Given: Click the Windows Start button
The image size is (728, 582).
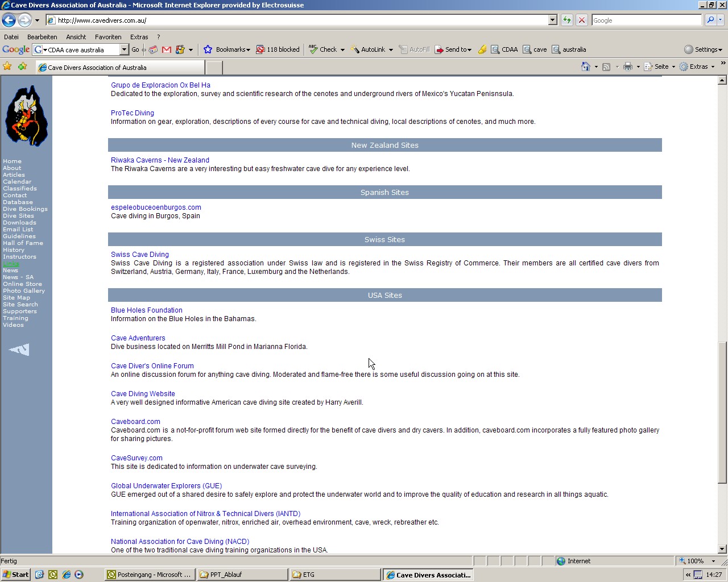Looking at the screenshot, I should 16,575.
